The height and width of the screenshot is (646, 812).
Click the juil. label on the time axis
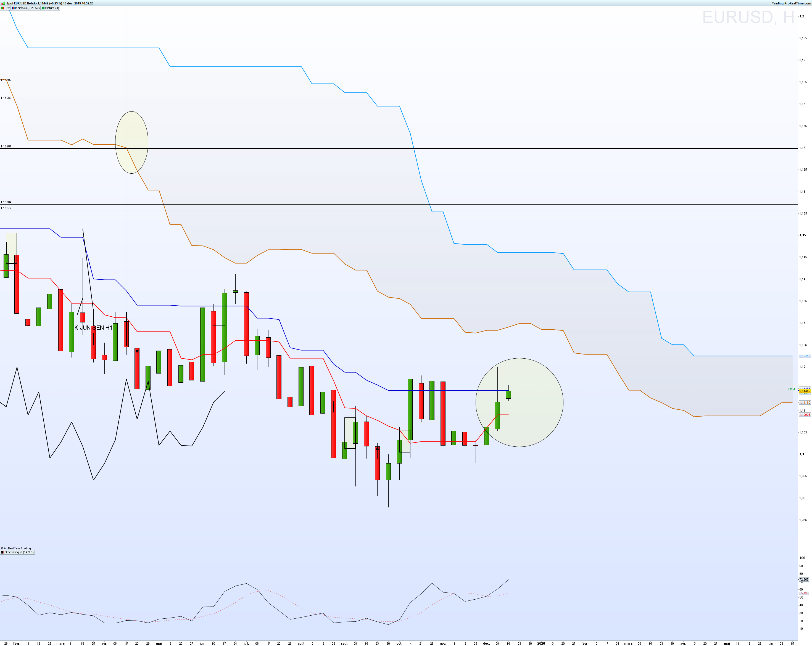click(246, 643)
